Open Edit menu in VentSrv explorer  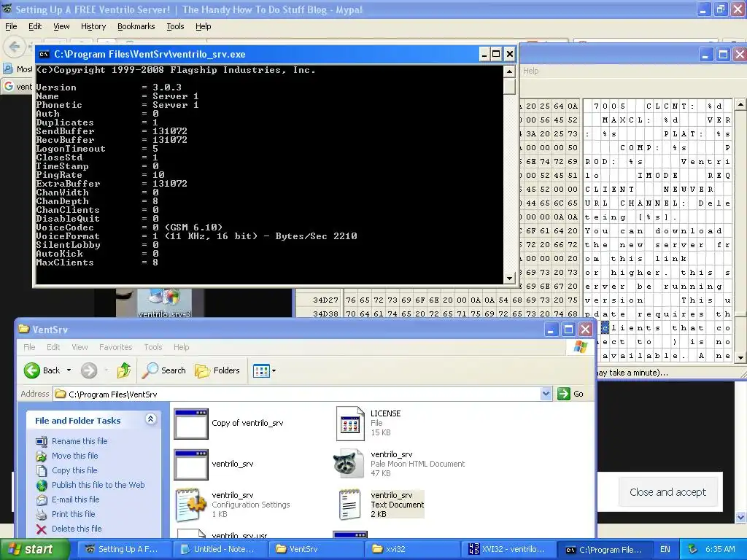tap(53, 347)
